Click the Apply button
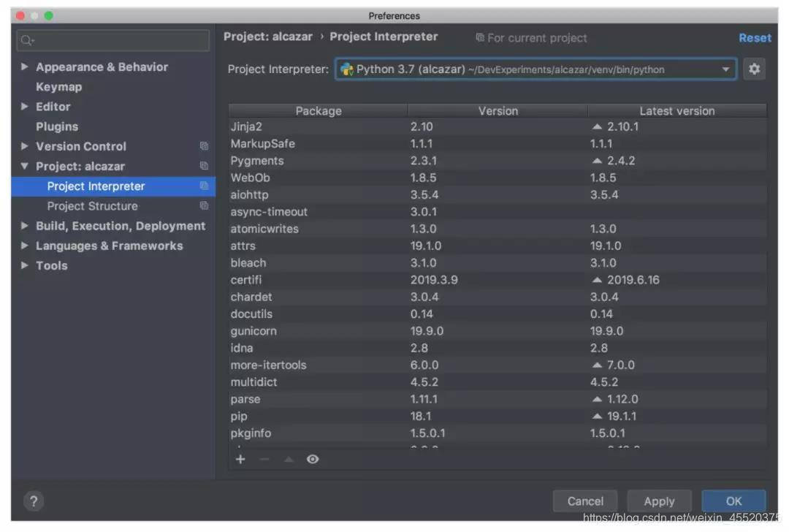The width and height of the screenshot is (789, 532). point(659,501)
